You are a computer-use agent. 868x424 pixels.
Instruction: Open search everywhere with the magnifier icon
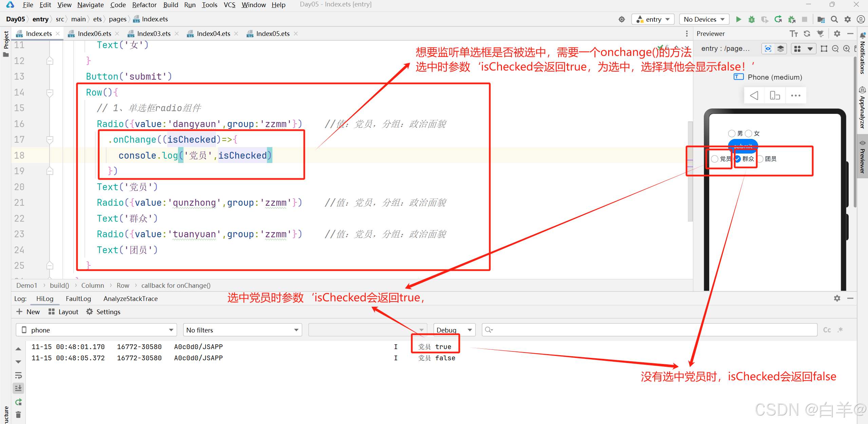[x=834, y=19]
